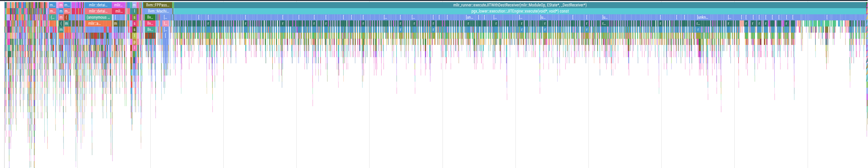
Task: Click the blue llvm::Machi… frame
Action: click(x=158, y=11)
